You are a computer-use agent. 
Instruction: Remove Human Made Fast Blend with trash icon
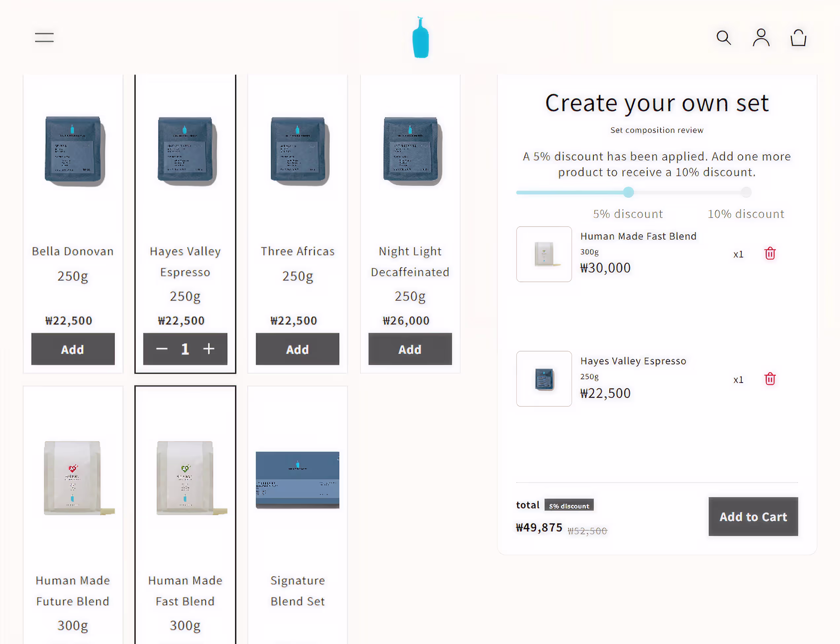[x=770, y=253]
